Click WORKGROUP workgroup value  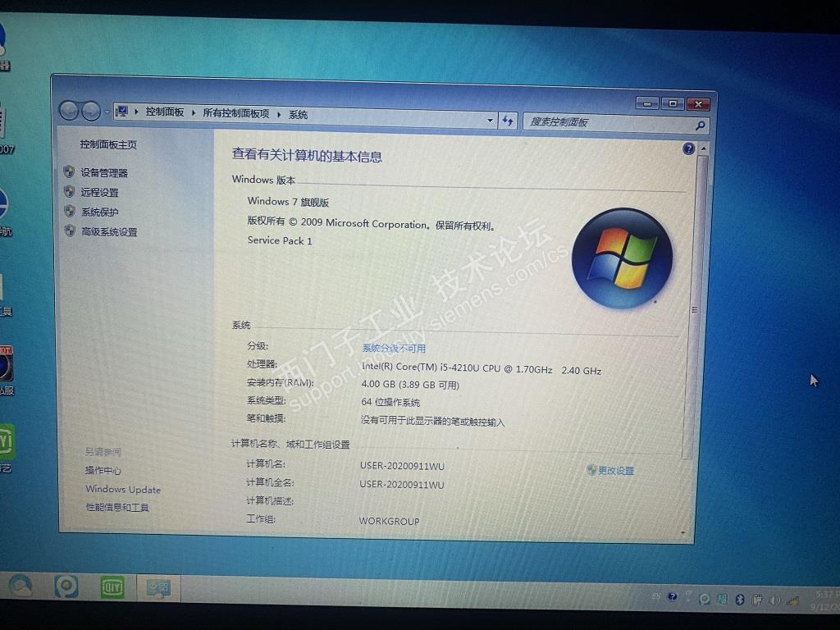coord(389,521)
